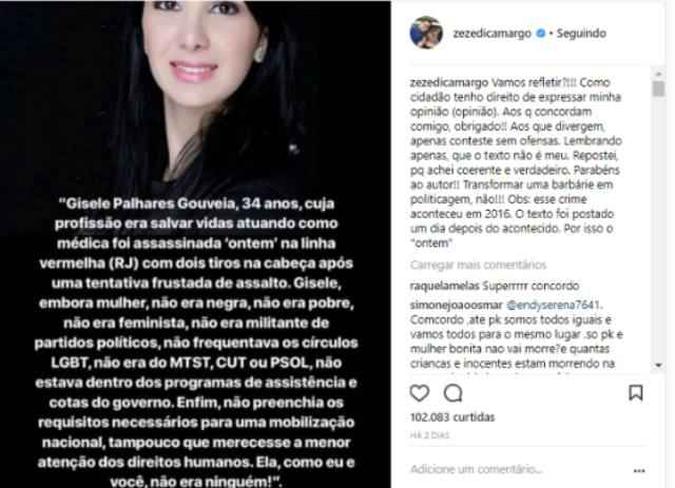Click zezedicamargo name in the caption
Image resolution: width=675 pixels, height=488 pixels.
tap(449, 82)
